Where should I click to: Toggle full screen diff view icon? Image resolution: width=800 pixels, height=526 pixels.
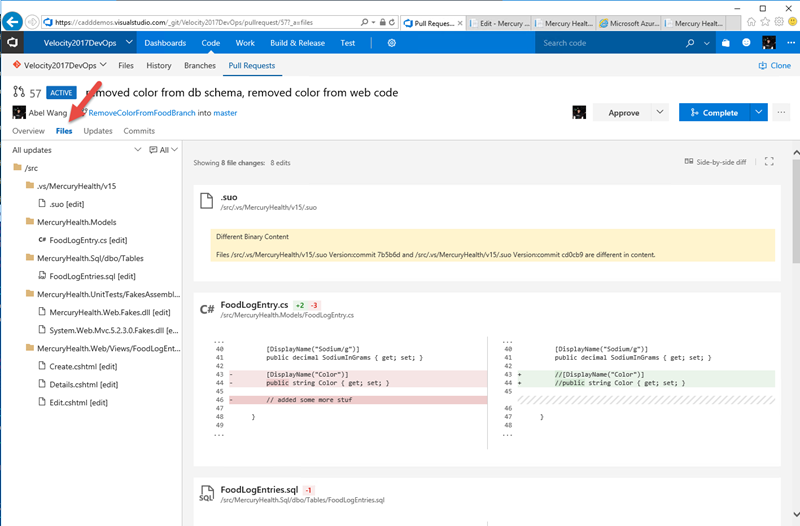pyautogui.click(x=769, y=162)
